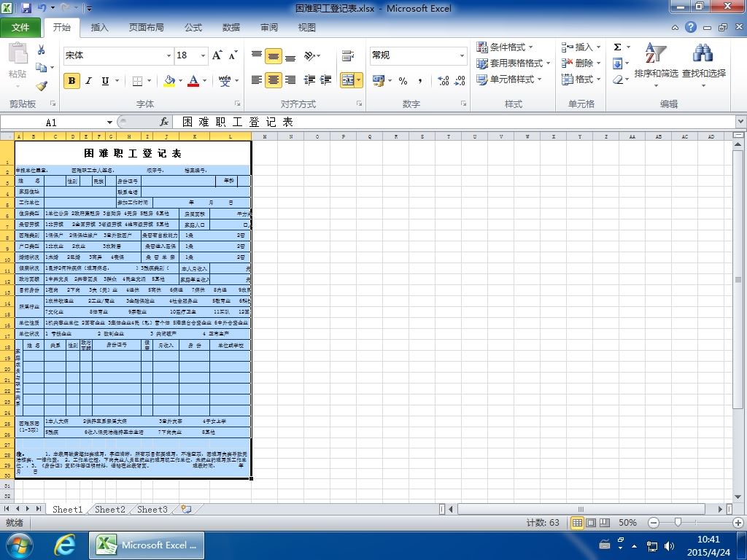Open the 删除 delete cells dropdown
Image resolution: width=747 pixels, height=560 pixels.
598,63
